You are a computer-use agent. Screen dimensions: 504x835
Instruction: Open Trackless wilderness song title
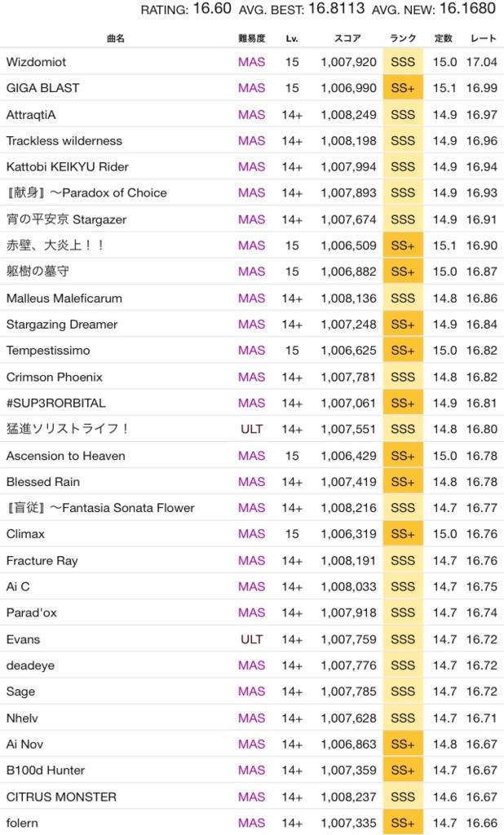64,141
